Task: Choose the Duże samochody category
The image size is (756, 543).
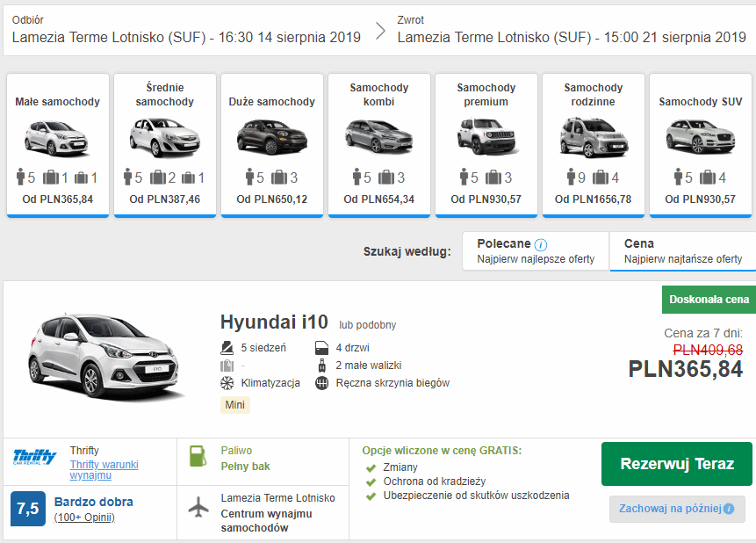Action: (x=272, y=145)
